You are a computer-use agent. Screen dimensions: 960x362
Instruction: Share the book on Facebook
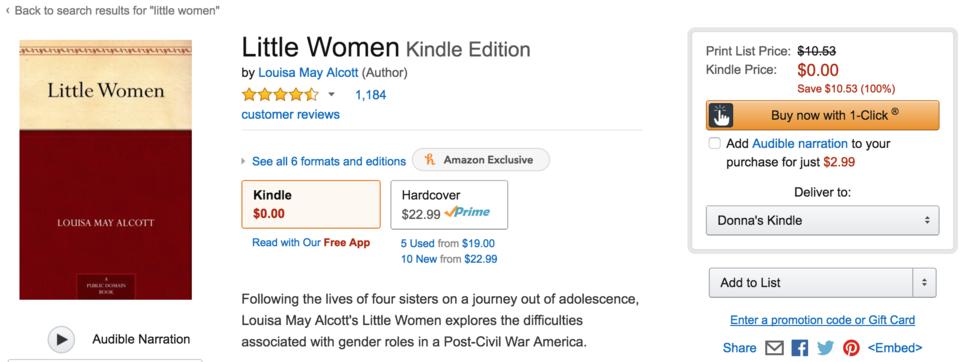800,348
